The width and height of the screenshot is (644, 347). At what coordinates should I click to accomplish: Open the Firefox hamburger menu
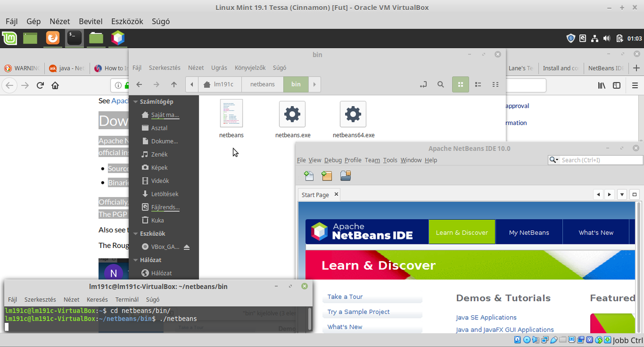(635, 85)
